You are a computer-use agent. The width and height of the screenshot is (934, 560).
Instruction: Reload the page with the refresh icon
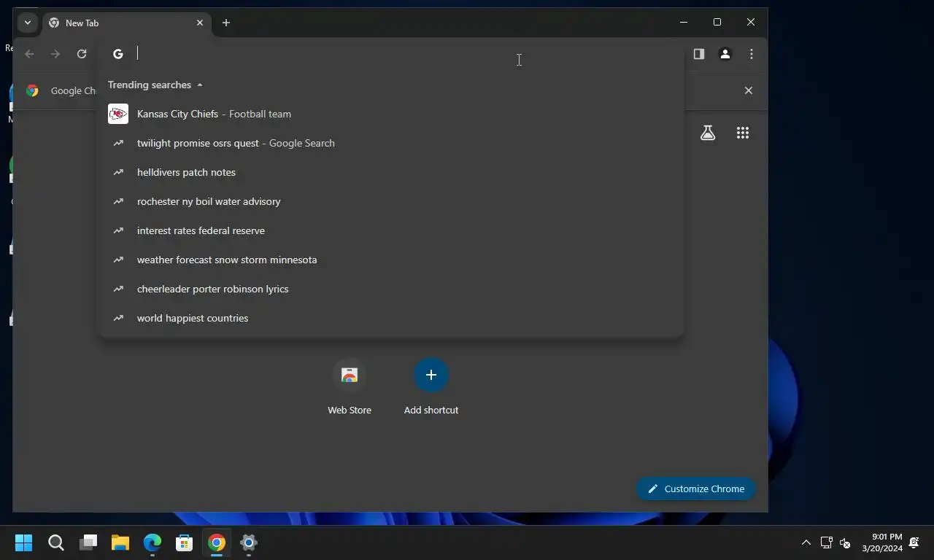(x=82, y=54)
